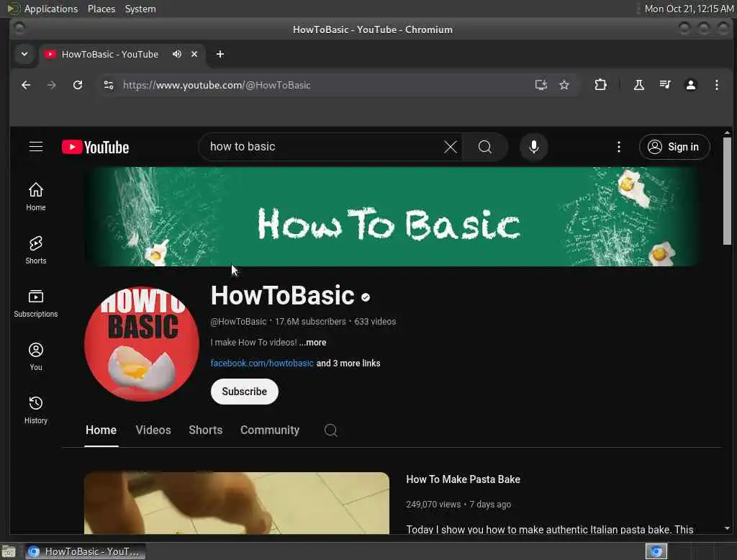Reload the current page
Screen dimensions: 737x560
click(x=78, y=85)
